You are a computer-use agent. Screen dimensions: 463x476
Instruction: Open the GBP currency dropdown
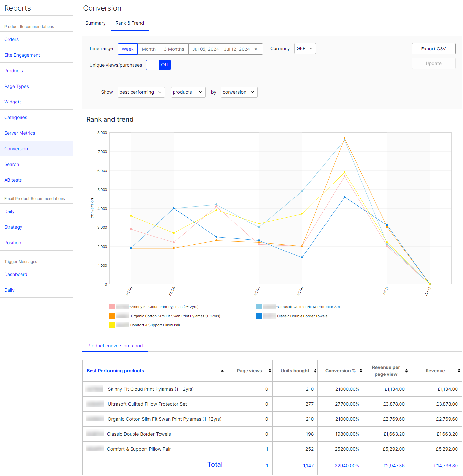305,48
